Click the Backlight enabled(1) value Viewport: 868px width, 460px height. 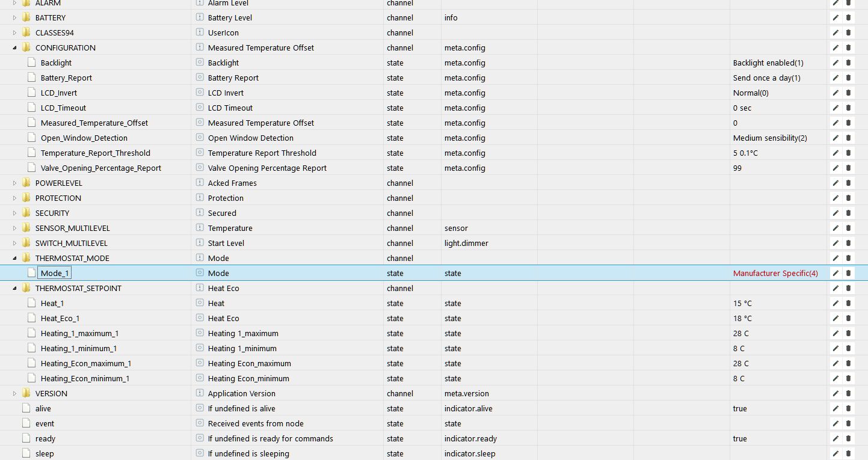768,63
